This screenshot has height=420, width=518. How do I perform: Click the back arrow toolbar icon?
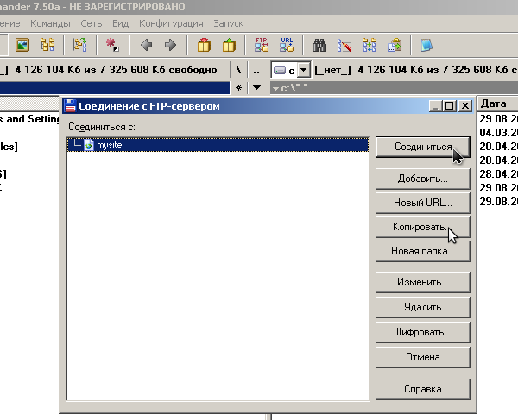click(146, 45)
